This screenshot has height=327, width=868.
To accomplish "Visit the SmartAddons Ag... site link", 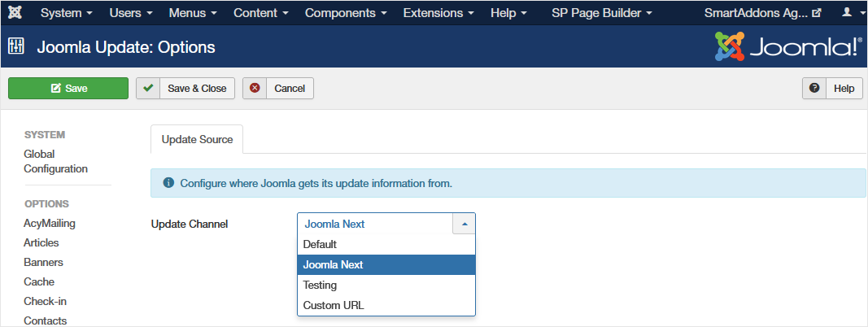I will tap(762, 12).
